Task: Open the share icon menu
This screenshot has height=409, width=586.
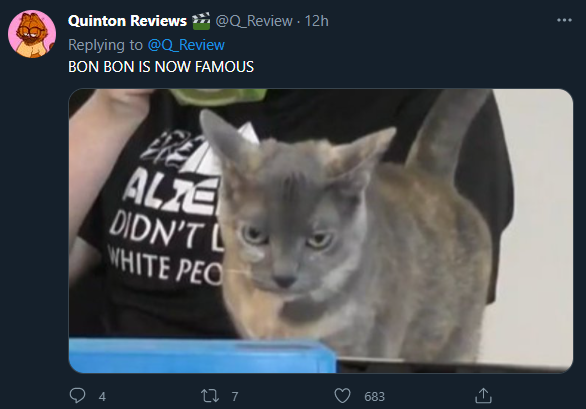Action: point(483,396)
